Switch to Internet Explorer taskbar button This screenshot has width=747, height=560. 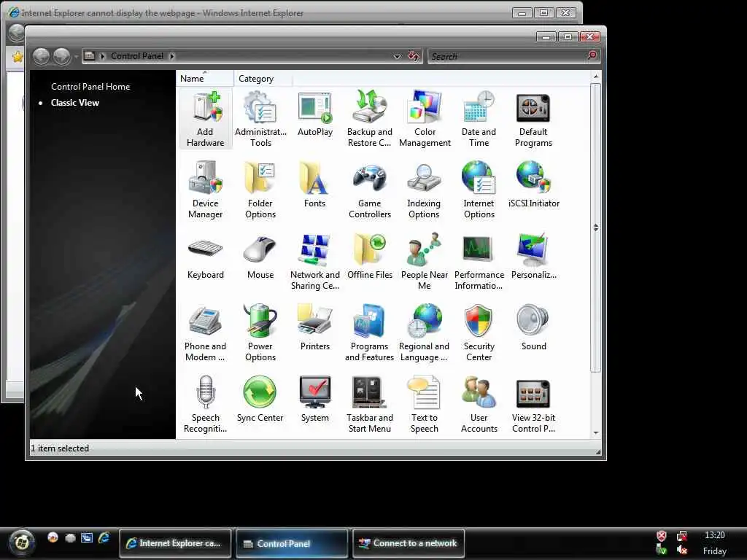(174, 542)
